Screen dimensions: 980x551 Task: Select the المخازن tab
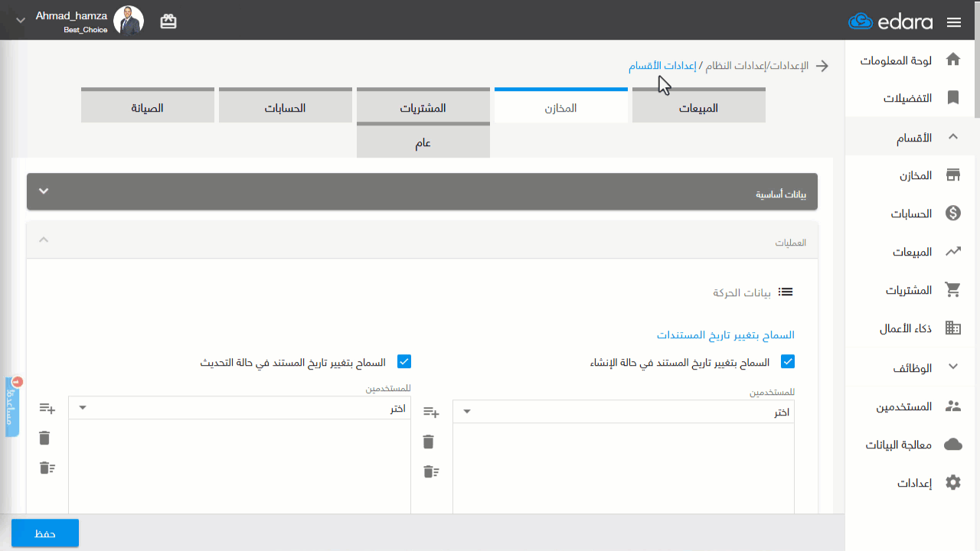(561, 106)
